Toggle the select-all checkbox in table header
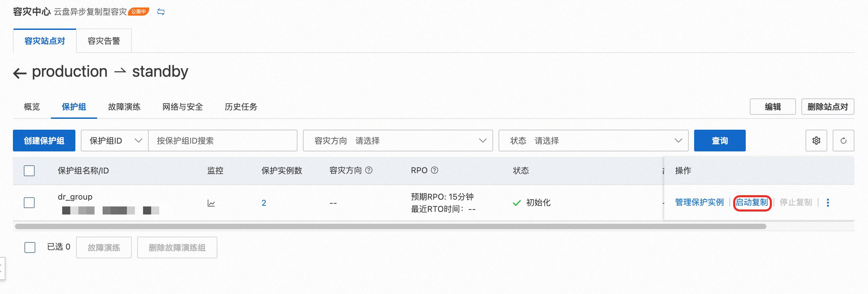Screen dimensions: 868x294 click(x=29, y=170)
